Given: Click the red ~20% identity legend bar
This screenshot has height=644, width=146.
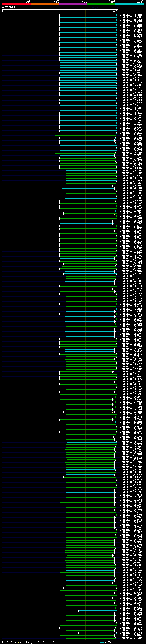Looking at the screenshot, I should click(x=16, y=4).
